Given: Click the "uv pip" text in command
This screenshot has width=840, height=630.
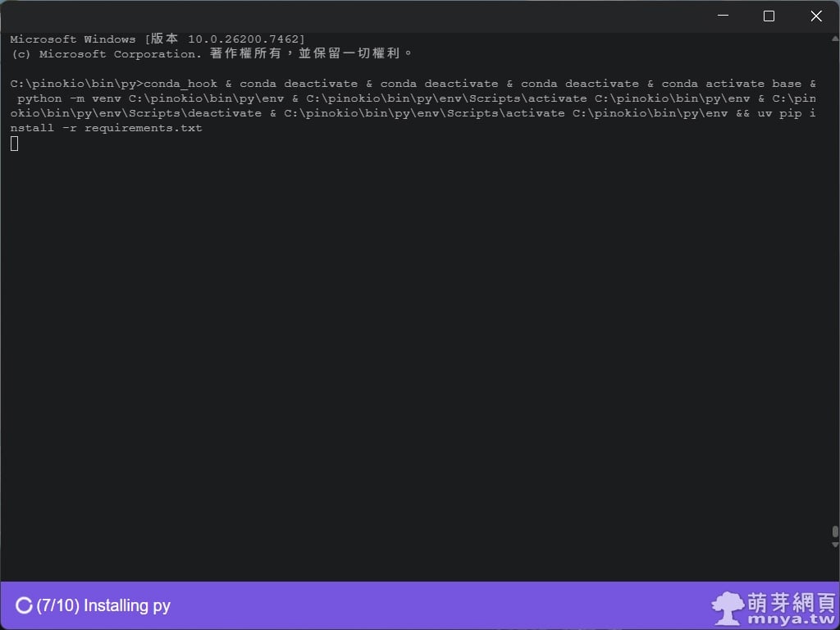Looking at the screenshot, I should point(779,113).
